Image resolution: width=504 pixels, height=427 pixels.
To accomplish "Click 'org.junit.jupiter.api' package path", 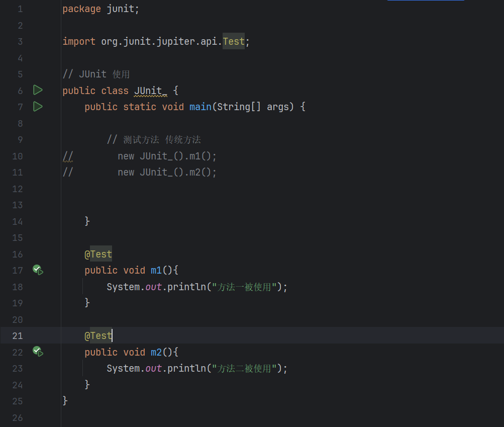I will pos(159,42).
